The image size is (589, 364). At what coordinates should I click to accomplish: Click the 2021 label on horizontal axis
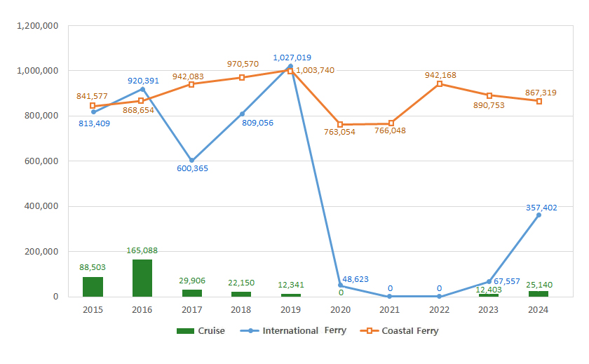[x=390, y=309]
